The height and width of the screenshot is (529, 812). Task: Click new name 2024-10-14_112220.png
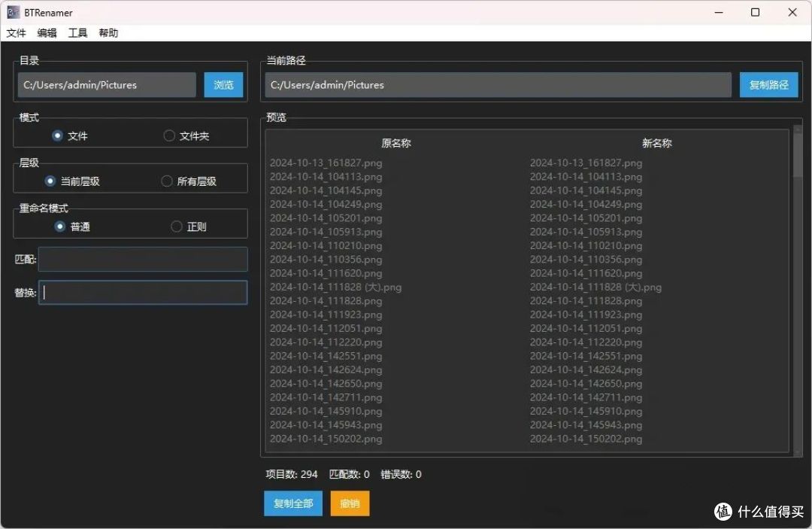click(x=586, y=342)
